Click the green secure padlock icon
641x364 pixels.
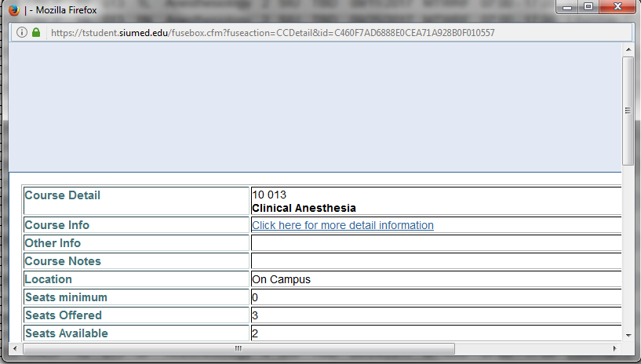[x=36, y=33]
